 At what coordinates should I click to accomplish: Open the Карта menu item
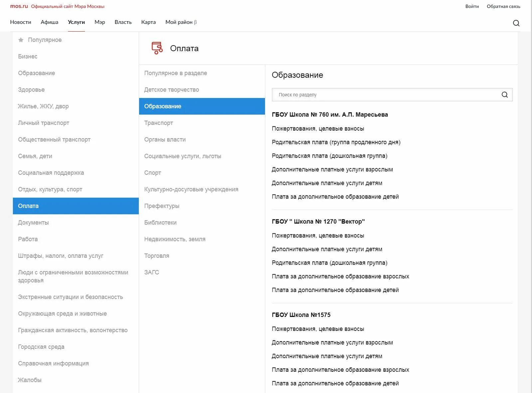148,22
